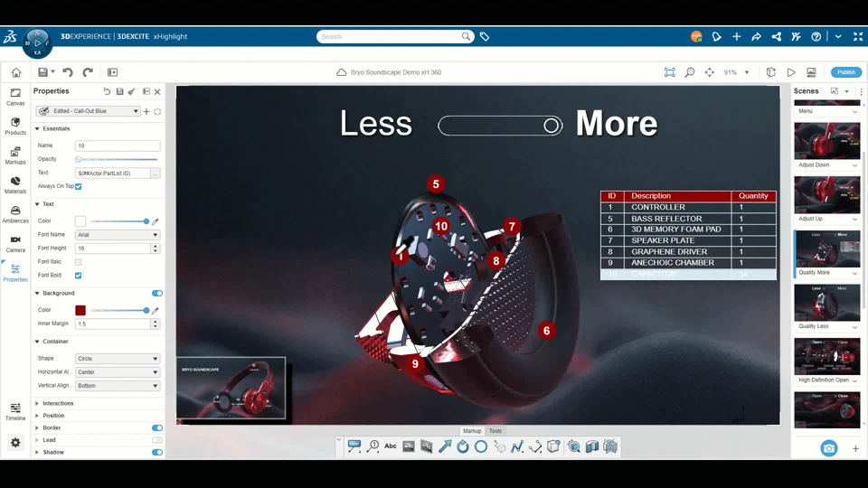This screenshot has height=488, width=868.
Task: Close the Properties panel
Action: tap(157, 92)
